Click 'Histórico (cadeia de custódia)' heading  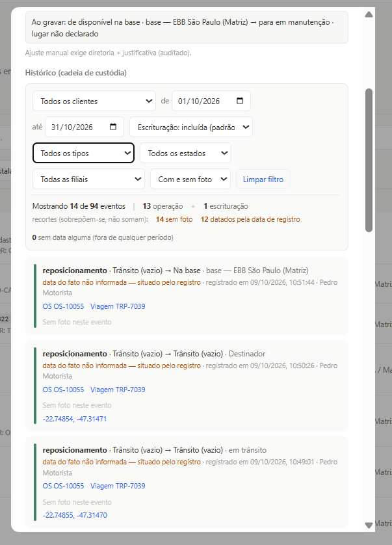pos(76,73)
